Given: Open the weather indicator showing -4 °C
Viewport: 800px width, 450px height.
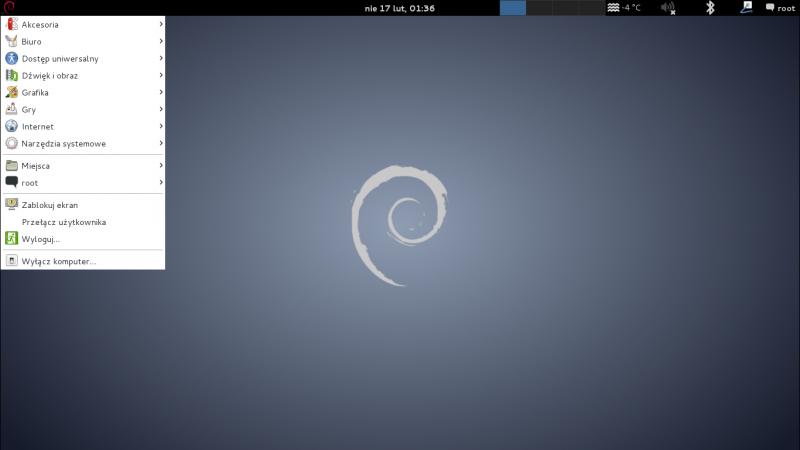Looking at the screenshot, I should point(624,8).
